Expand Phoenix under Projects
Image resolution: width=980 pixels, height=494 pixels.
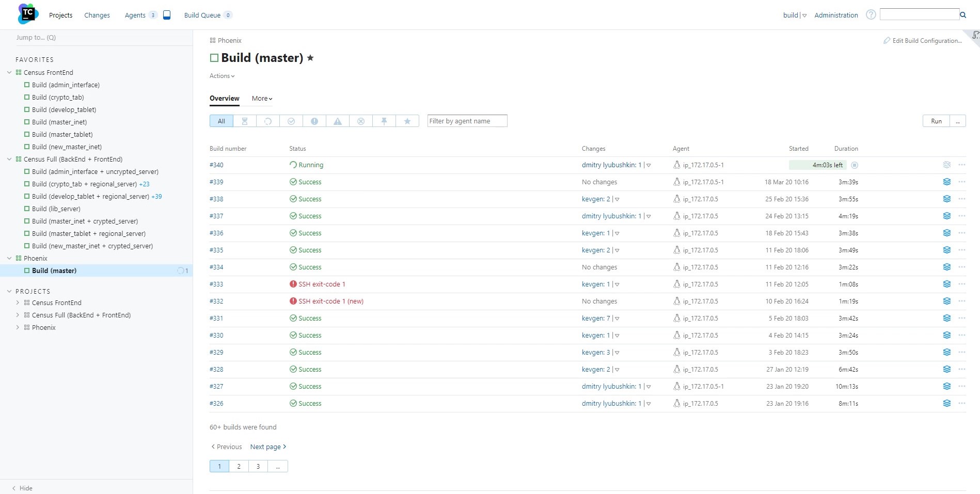click(x=18, y=327)
